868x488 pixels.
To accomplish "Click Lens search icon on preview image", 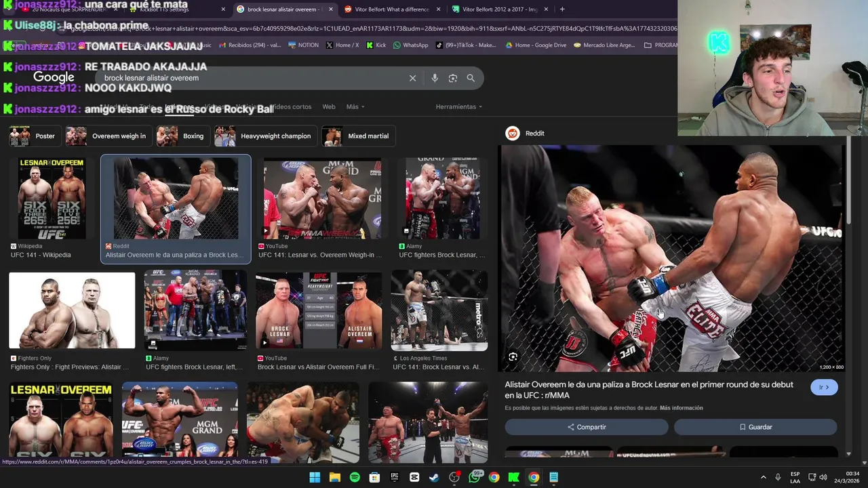I will click(x=513, y=357).
